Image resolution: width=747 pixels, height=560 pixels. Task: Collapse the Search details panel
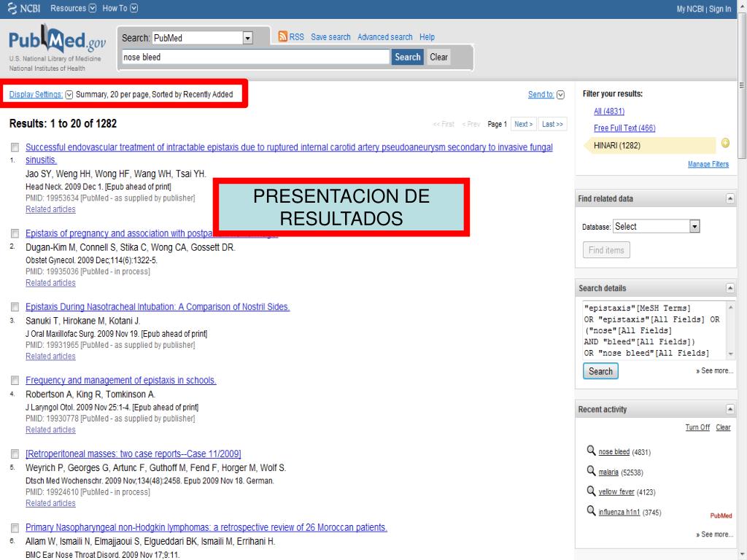(x=729, y=287)
